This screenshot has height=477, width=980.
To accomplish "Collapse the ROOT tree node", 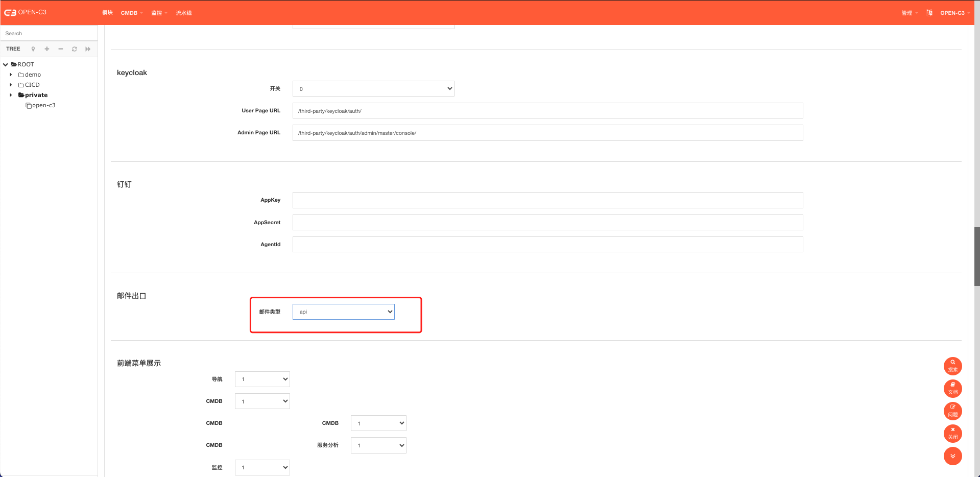I will pos(6,65).
